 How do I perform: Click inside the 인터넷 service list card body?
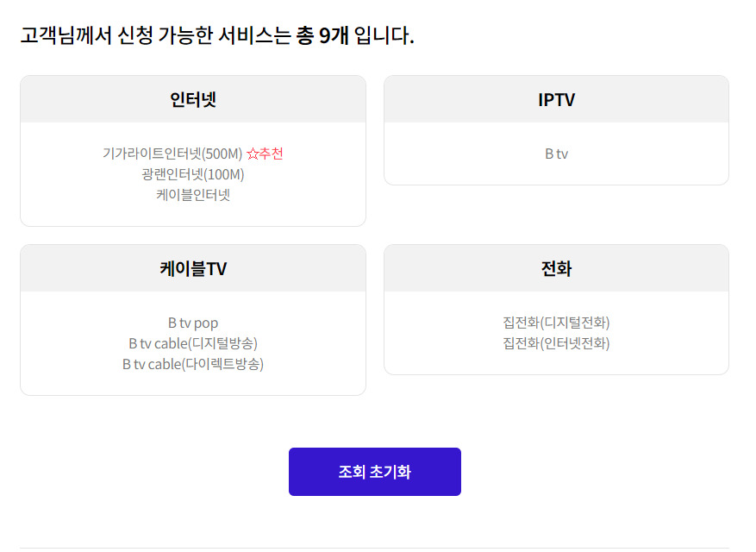[x=193, y=173]
